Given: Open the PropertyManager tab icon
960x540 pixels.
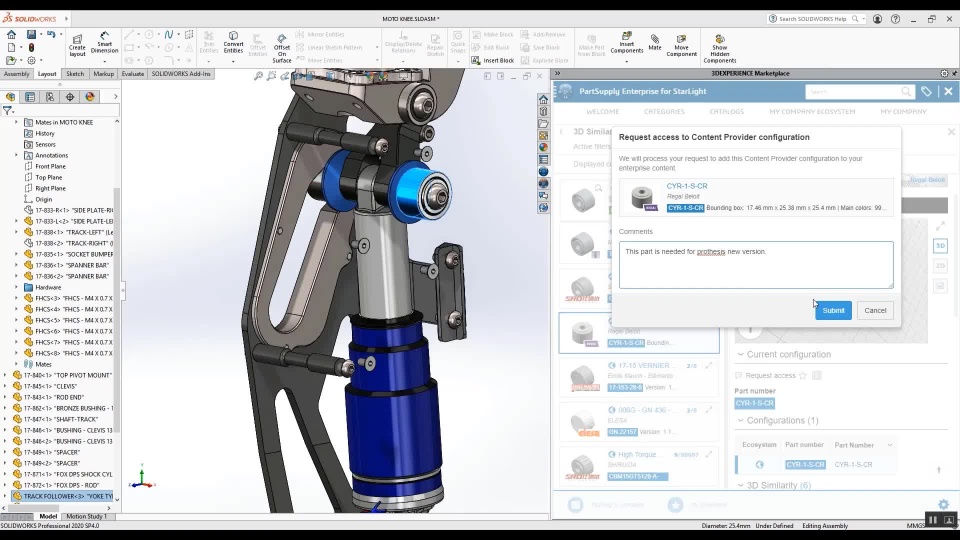Looking at the screenshot, I should (30, 97).
